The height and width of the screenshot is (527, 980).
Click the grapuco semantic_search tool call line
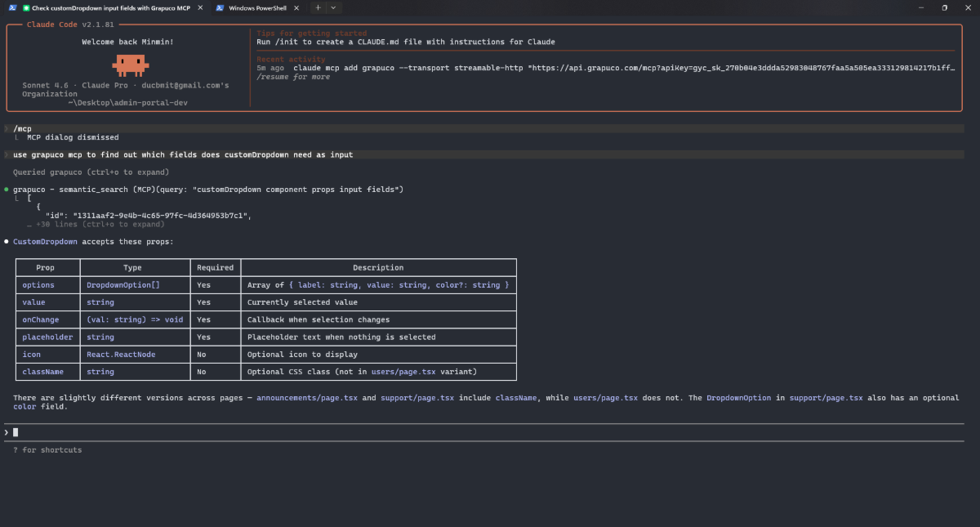point(208,190)
